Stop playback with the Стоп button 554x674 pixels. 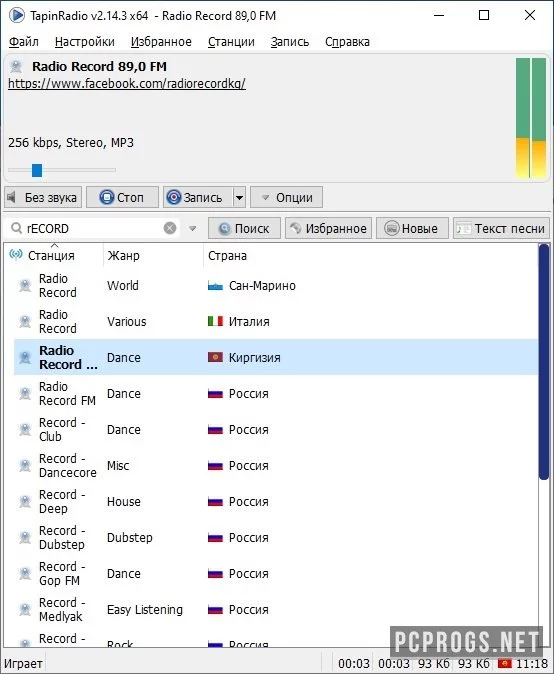(122, 197)
